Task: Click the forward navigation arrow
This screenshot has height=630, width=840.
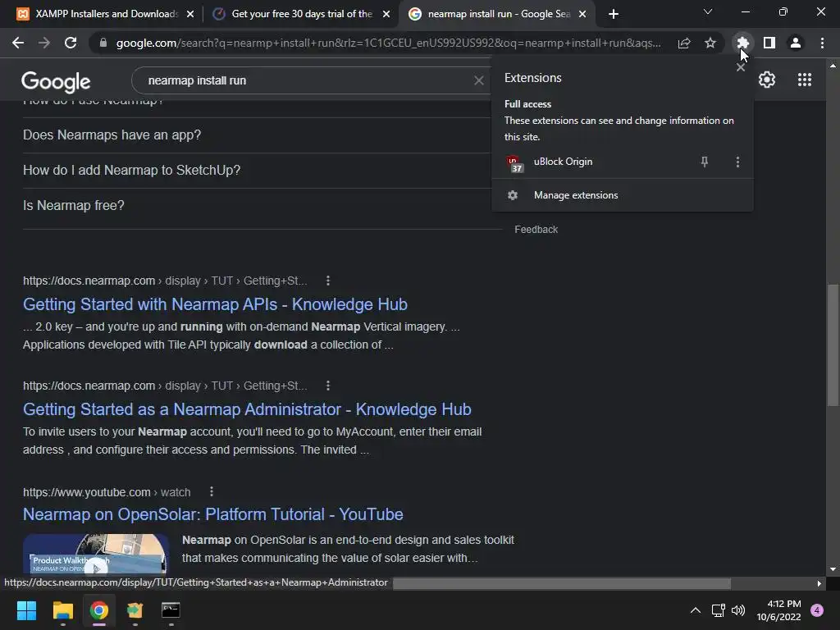Action: pyautogui.click(x=44, y=43)
